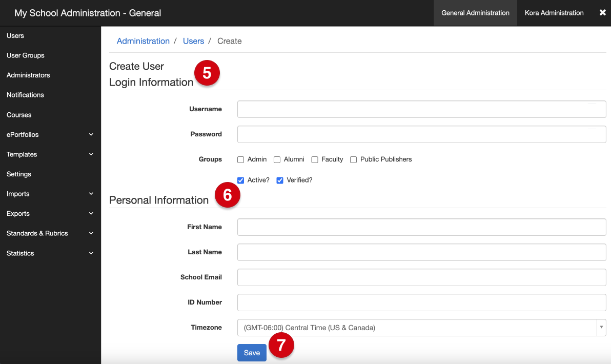Focus the ID Number input field
The image size is (611, 364).
(x=422, y=302)
